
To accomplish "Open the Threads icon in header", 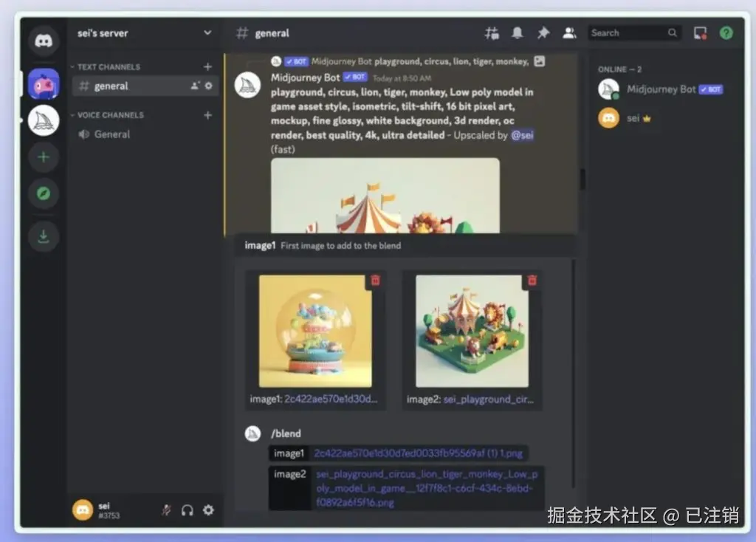I will [492, 33].
